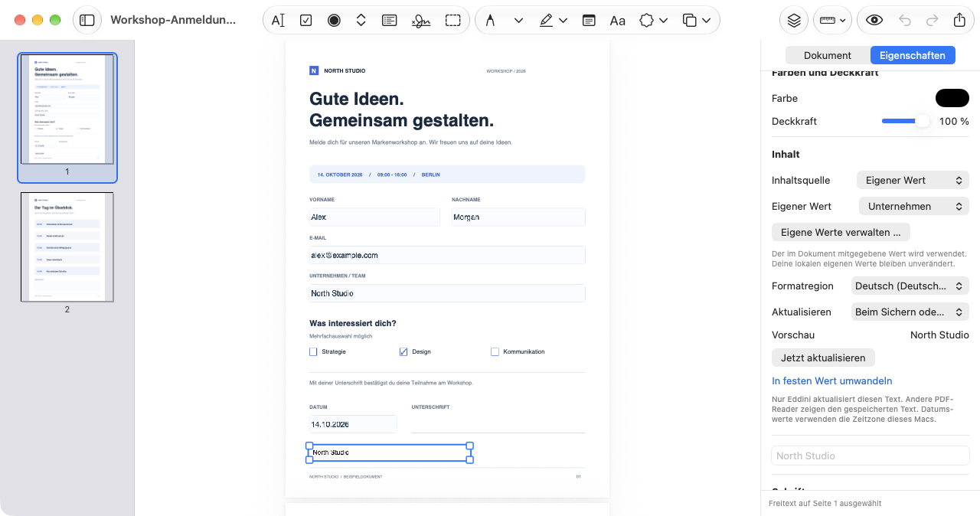The width and height of the screenshot is (980, 516).
Task: Click the share export icon
Action: point(959,21)
